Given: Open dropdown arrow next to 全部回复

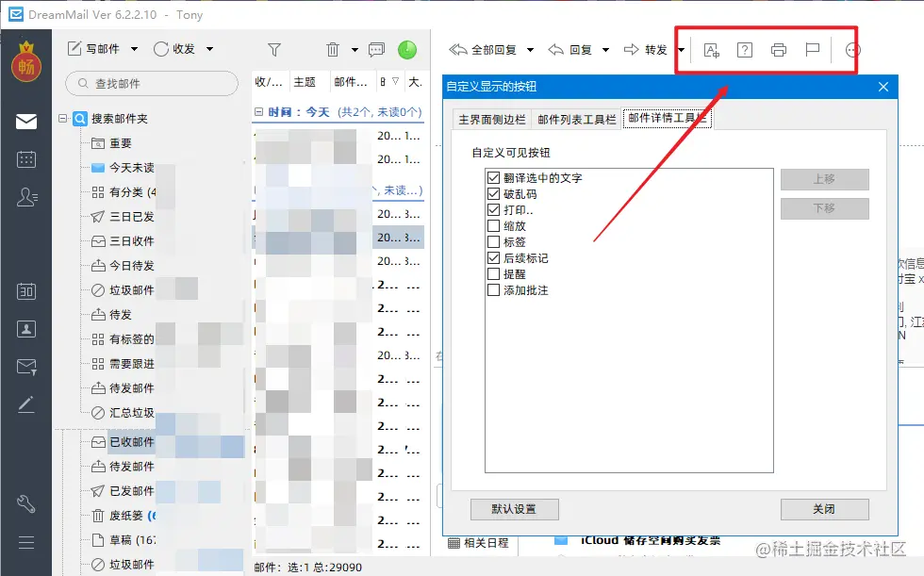Looking at the screenshot, I should [x=530, y=50].
